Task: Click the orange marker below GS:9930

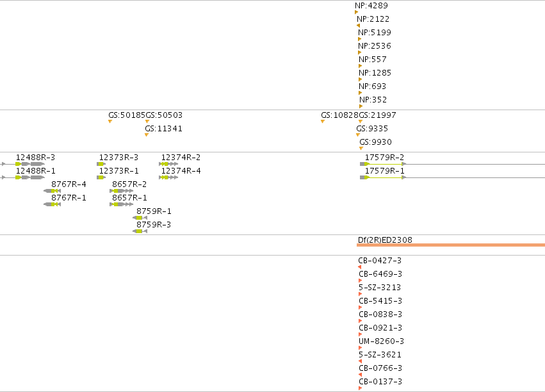Action: pyautogui.click(x=361, y=149)
